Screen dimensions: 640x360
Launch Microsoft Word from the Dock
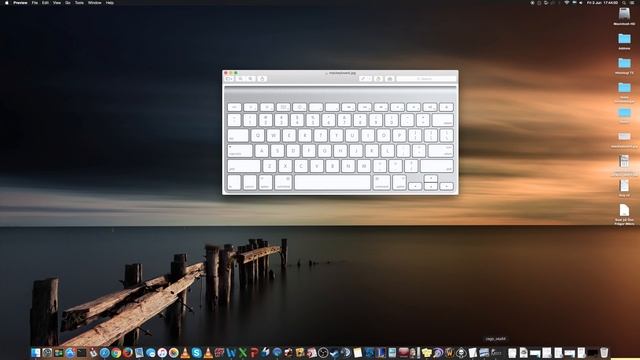pyautogui.click(x=231, y=352)
